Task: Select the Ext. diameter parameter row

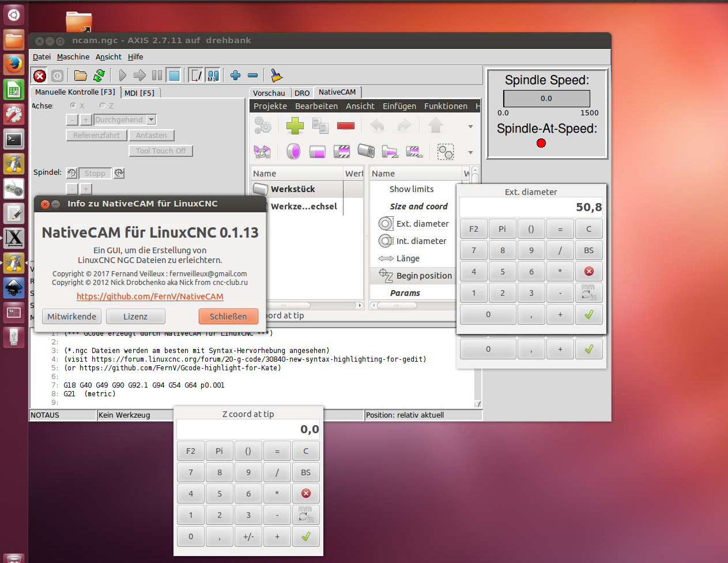Action: pos(414,224)
